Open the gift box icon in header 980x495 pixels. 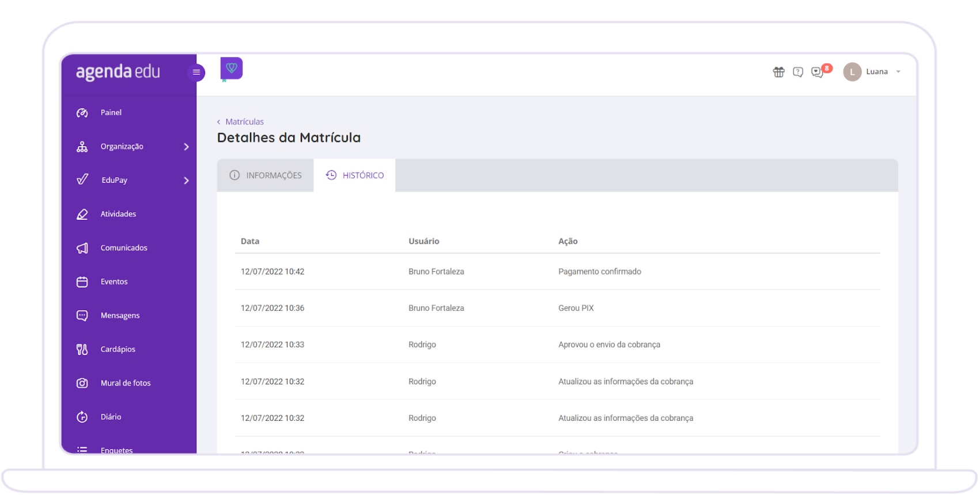[778, 72]
